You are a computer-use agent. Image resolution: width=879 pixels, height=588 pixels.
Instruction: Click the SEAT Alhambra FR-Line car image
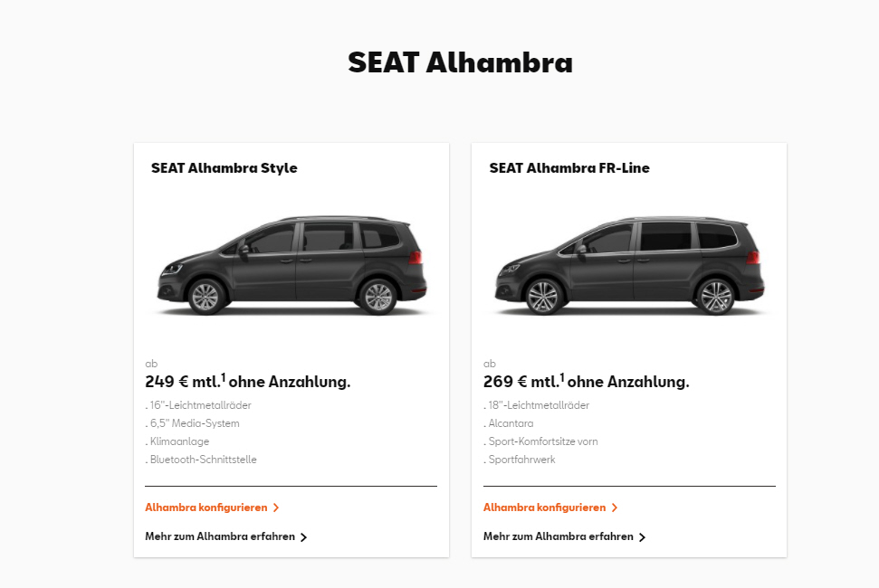coord(630,265)
